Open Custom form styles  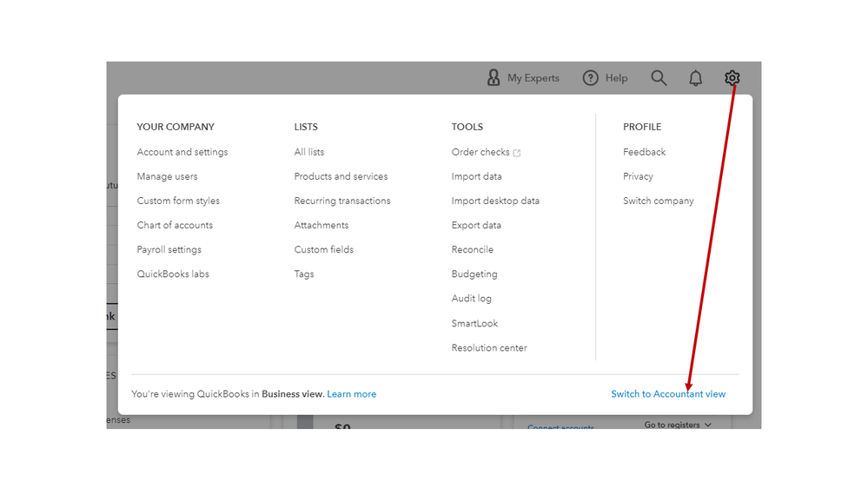click(x=178, y=201)
